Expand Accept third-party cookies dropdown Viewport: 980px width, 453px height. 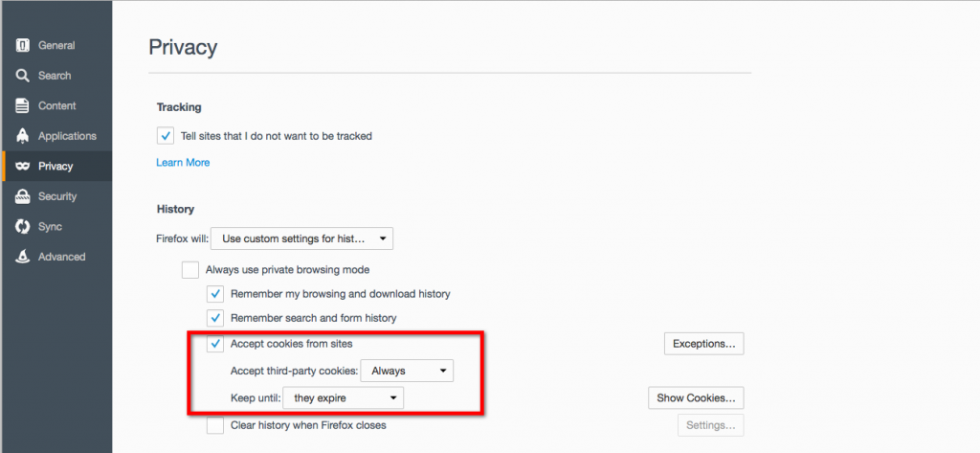[x=407, y=371]
